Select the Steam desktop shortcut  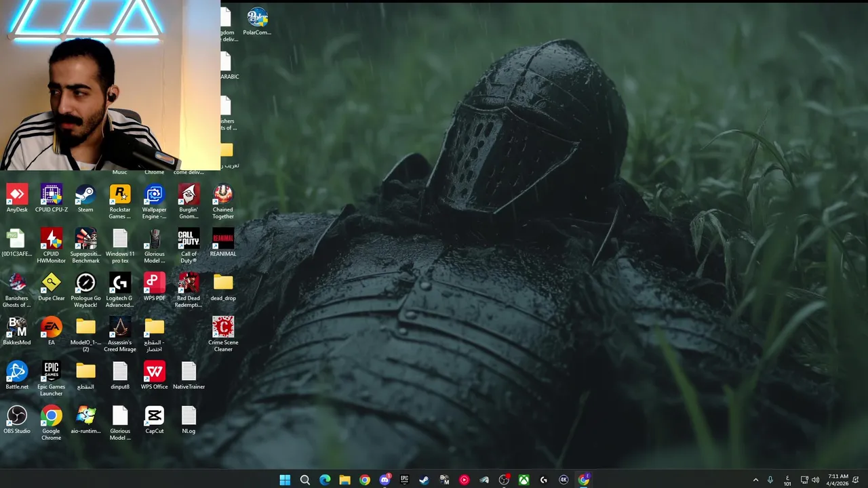[x=85, y=199]
